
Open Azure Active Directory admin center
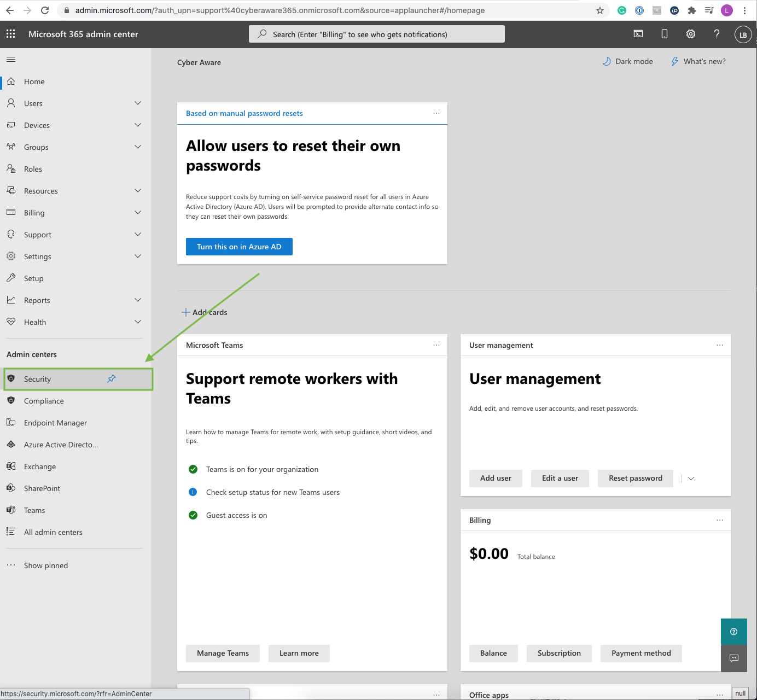[75, 445]
